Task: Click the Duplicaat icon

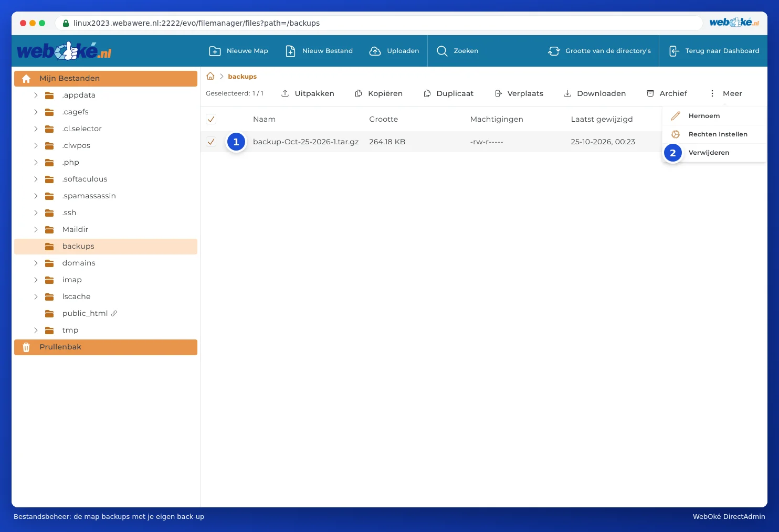Action: point(427,93)
